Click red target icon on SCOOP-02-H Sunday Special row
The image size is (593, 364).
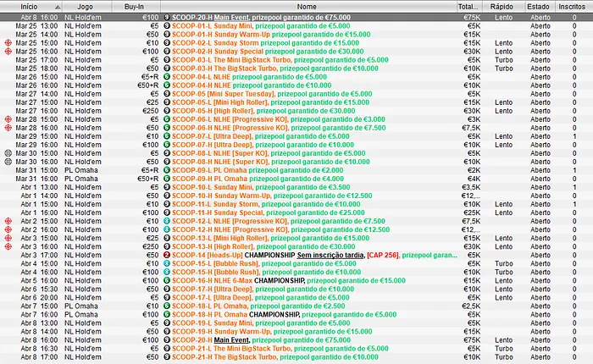(8, 52)
